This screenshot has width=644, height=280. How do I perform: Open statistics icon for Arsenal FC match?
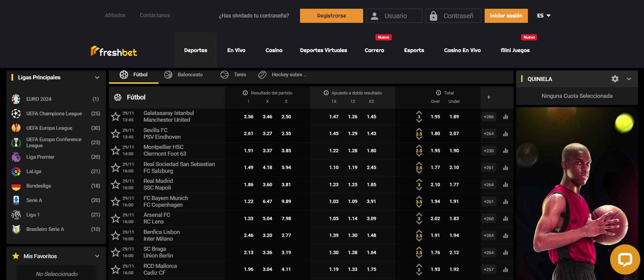pyautogui.click(x=505, y=218)
